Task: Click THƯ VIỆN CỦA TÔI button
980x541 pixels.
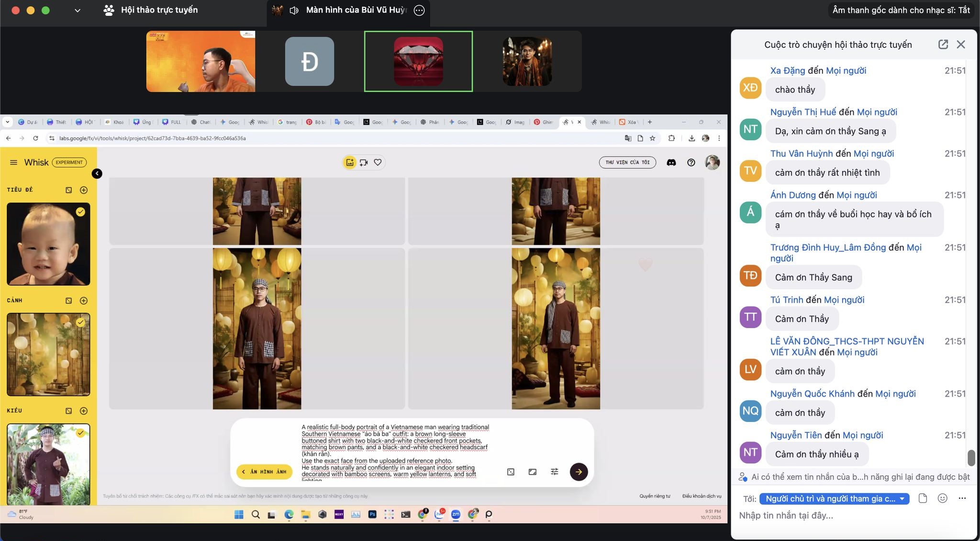Action: [x=627, y=163]
